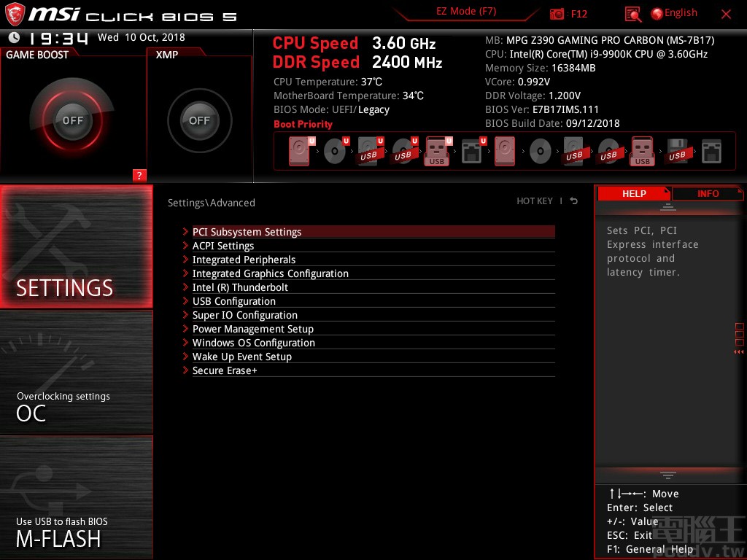Toggle the GAME BOOST knob
This screenshot has height=560, width=747.
point(72,120)
